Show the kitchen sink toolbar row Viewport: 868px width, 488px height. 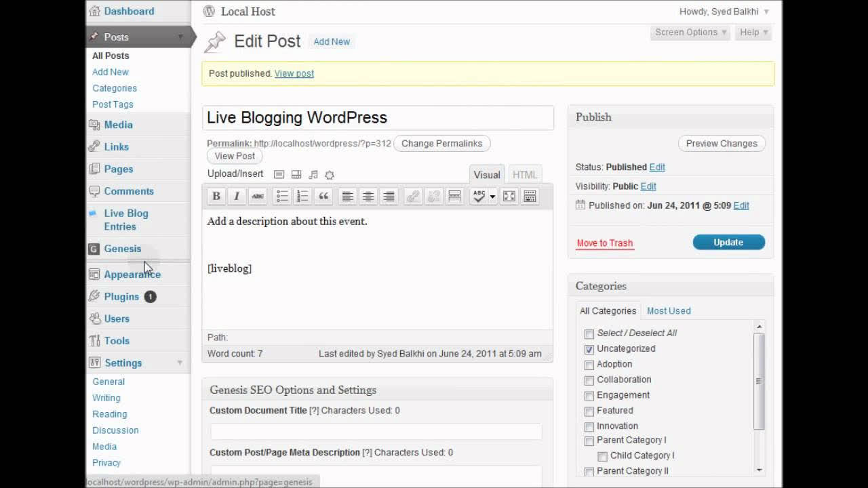coord(530,197)
